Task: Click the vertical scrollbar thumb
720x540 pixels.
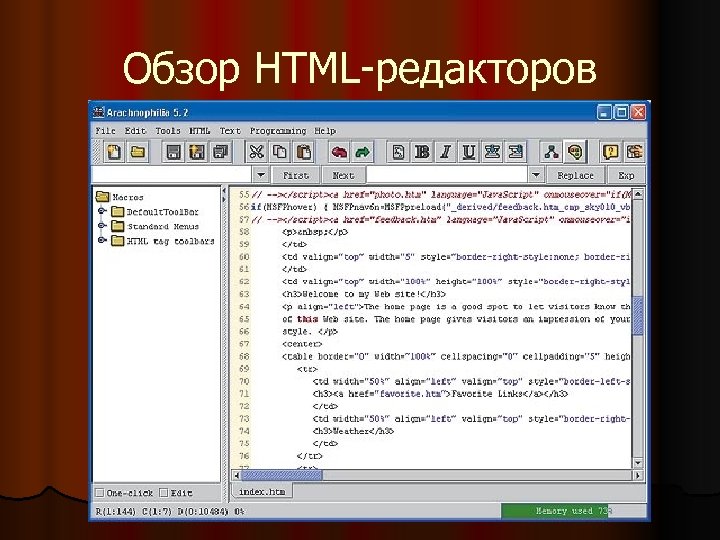Action: (638, 315)
